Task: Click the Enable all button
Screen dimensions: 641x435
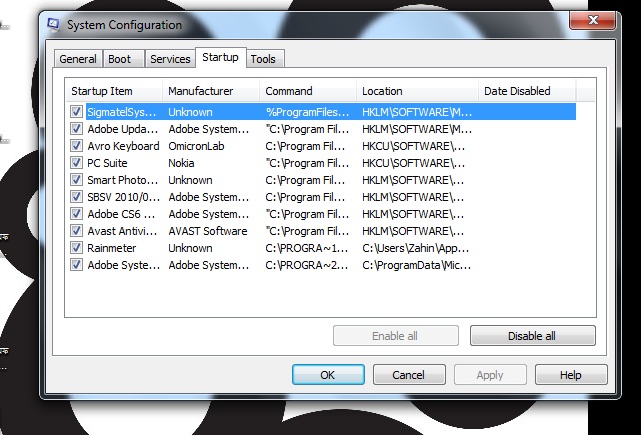Action: tap(395, 336)
